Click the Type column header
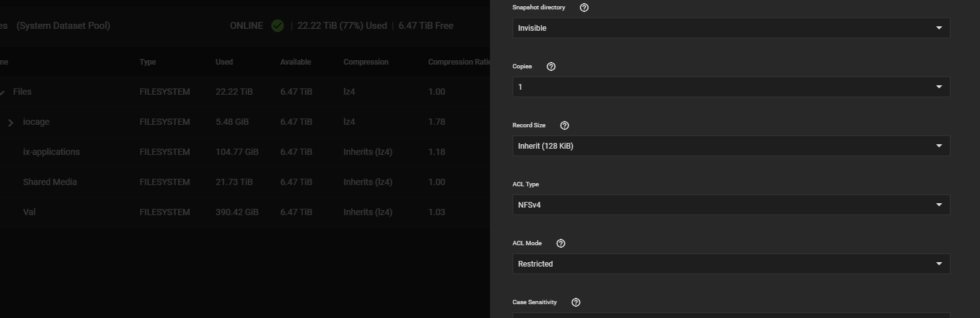Viewport: 980px width, 318px height. pos(148,62)
